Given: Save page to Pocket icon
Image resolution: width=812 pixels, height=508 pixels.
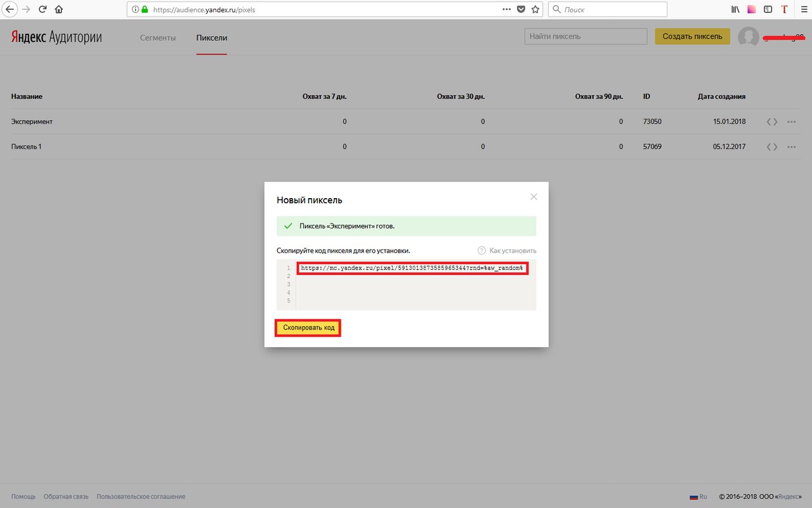Looking at the screenshot, I should click(x=521, y=10).
